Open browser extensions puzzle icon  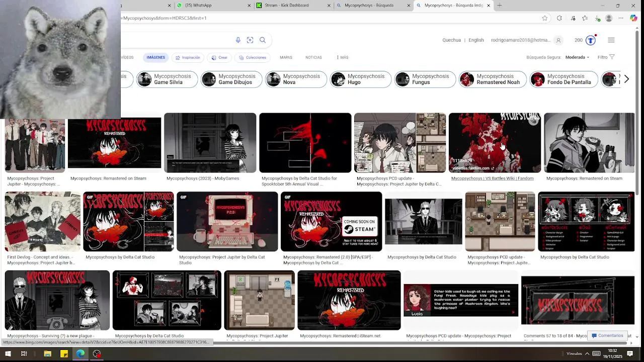coord(559,18)
